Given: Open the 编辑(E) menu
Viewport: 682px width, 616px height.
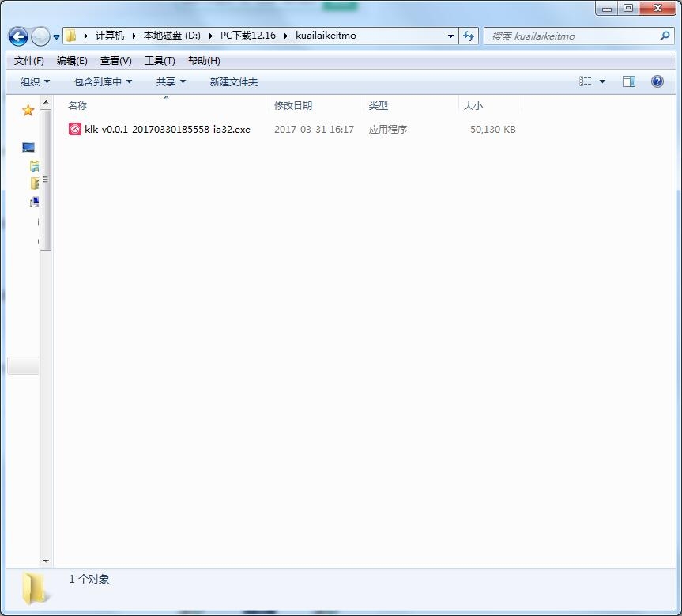Looking at the screenshot, I should click(x=72, y=61).
